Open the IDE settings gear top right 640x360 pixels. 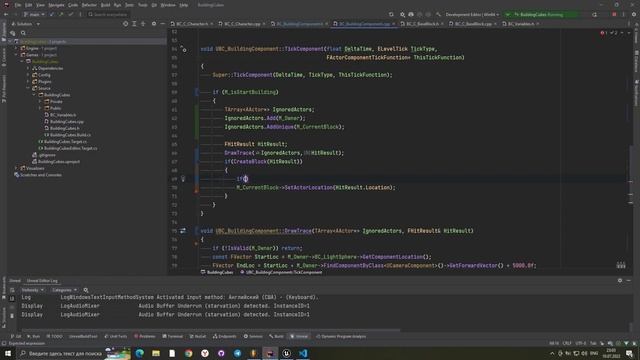pyautogui.click(x=634, y=14)
